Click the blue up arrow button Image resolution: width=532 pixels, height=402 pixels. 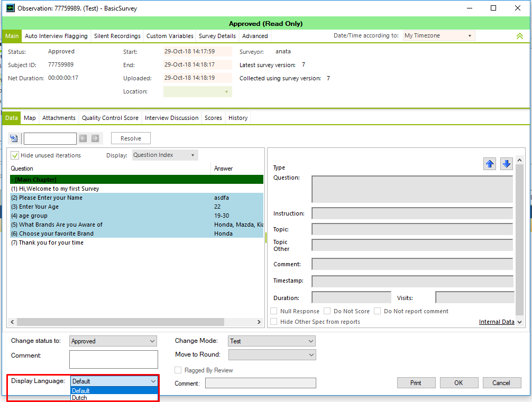click(x=490, y=164)
